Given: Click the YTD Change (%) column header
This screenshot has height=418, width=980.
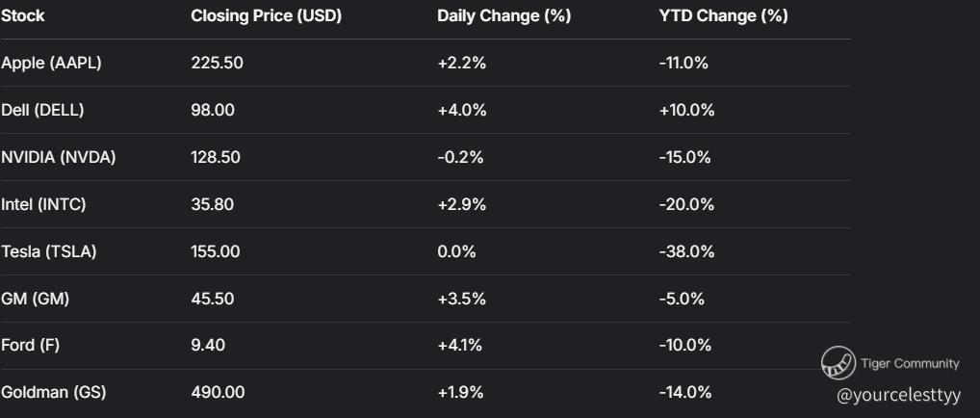Looking at the screenshot, I should (723, 16).
